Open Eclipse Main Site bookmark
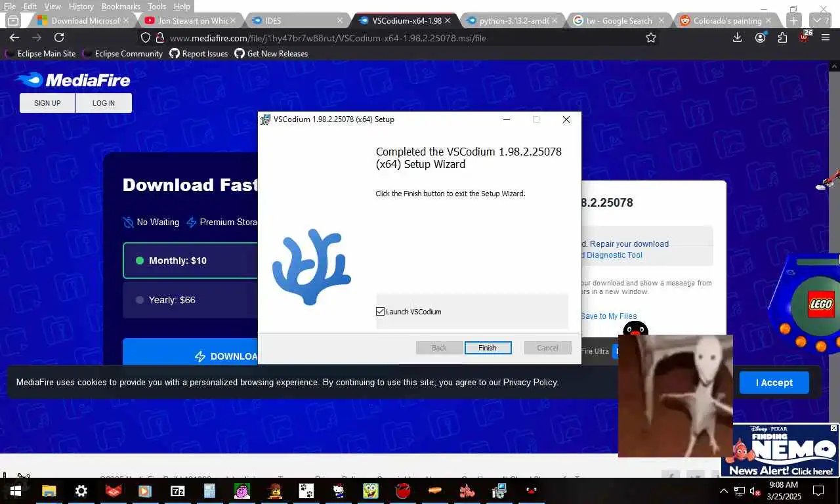The width and height of the screenshot is (840, 504). point(40,54)
